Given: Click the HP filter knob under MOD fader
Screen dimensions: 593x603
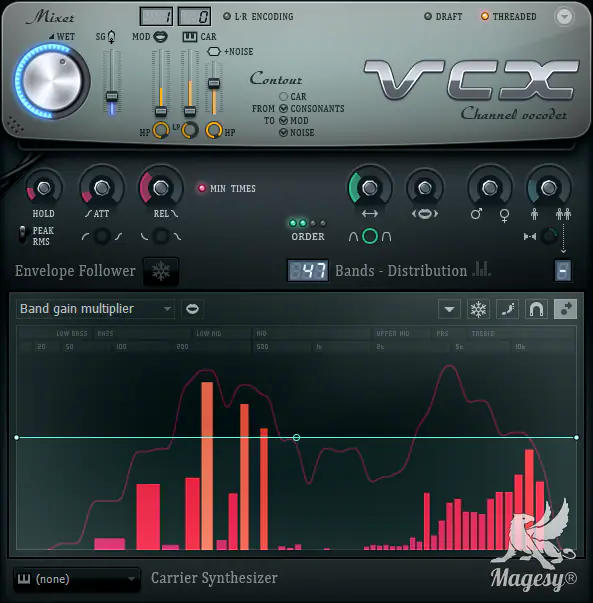Looking at the screenshot, I should point(161,130).
